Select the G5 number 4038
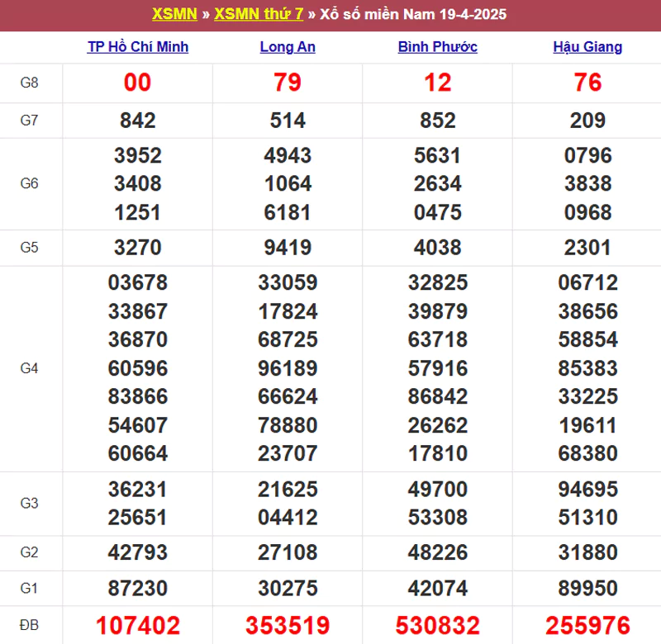The image size is (661, 644). [x=438, y=248]
